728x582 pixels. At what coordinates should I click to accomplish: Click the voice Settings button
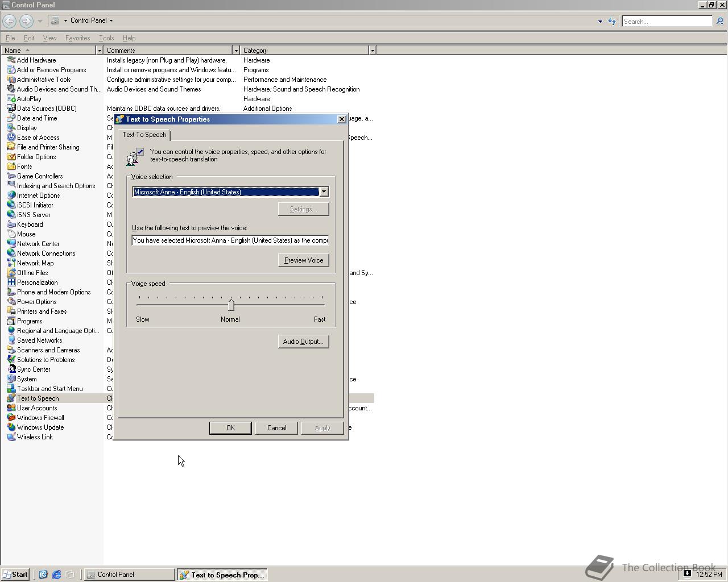[x=304, y=209]
